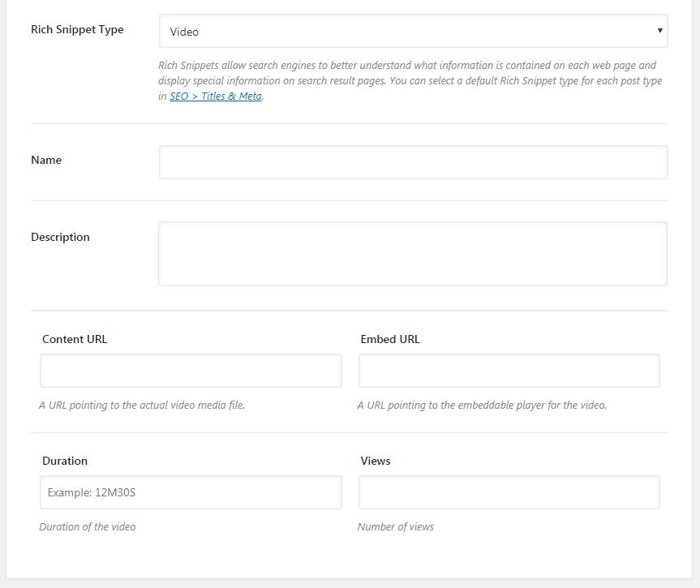This screenshot has width=700, height=588.
Task: Click the Views label
Action: point(376,461)
